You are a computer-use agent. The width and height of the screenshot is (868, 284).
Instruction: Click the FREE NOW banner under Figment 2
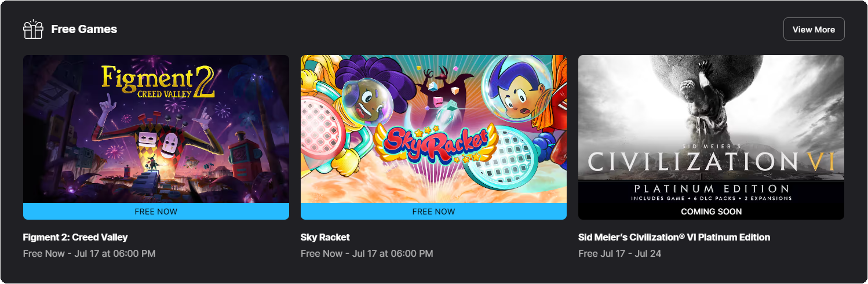(x=156, y=212)
